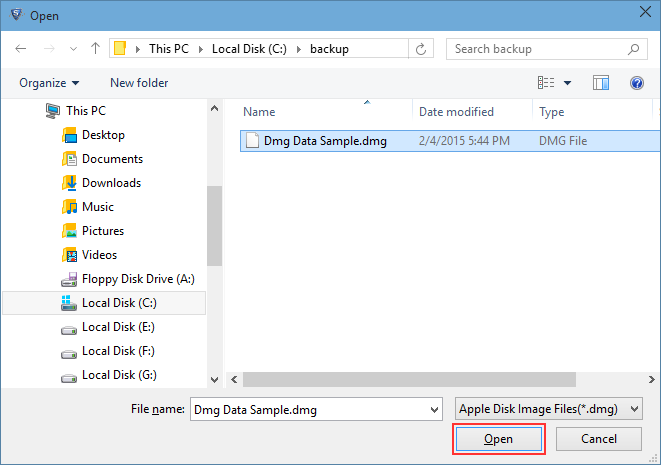The width and height of the screenshot is (661, 465).
Task: Click the refresh button beside address bar
Action: coord(422,49)
